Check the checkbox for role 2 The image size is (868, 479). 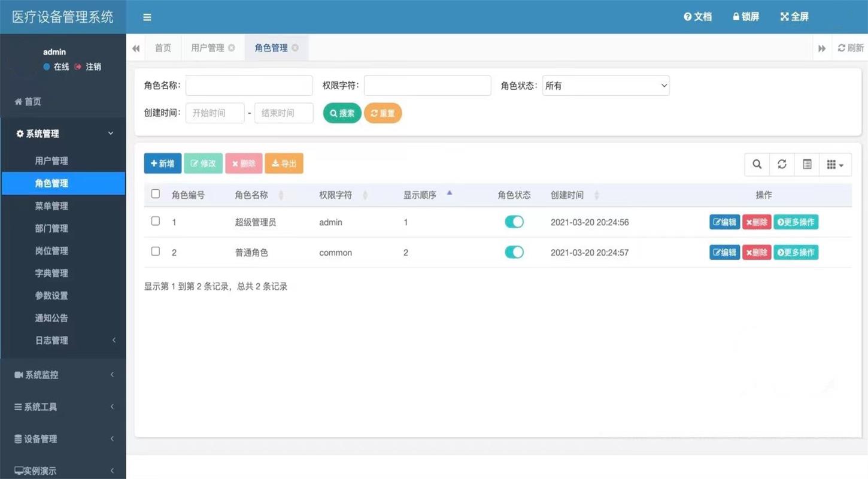[x=156, y=251]
